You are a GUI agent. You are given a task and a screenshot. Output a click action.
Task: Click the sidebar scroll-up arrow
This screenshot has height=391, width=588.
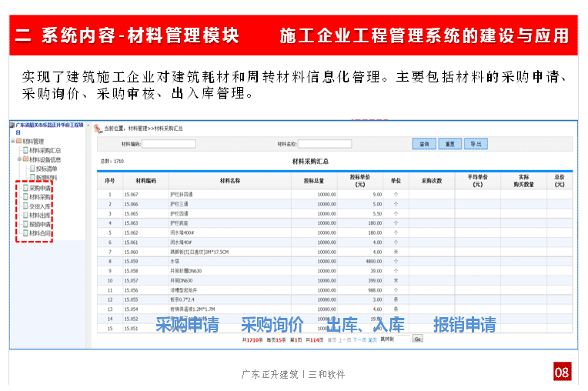coord(89,125)
